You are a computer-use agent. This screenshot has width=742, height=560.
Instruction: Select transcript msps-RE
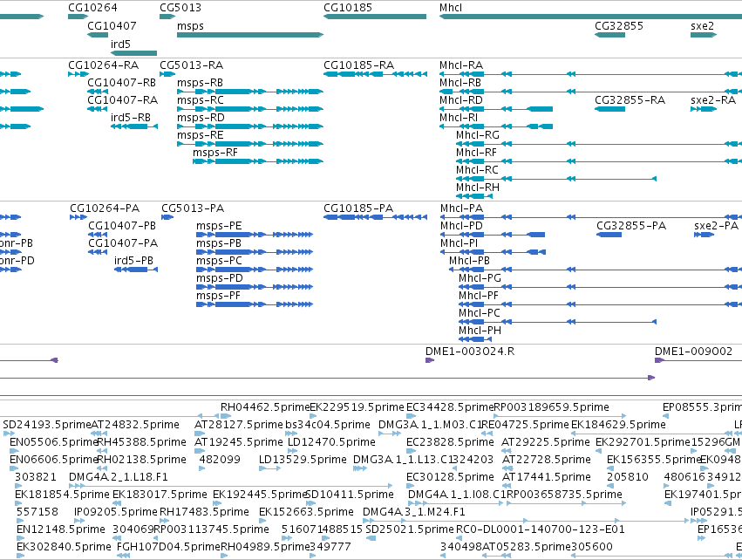point(250,144)
